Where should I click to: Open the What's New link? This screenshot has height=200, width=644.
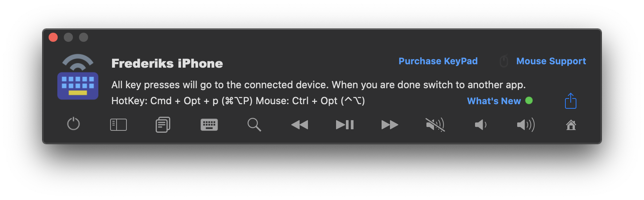click(x=494, y=101)
